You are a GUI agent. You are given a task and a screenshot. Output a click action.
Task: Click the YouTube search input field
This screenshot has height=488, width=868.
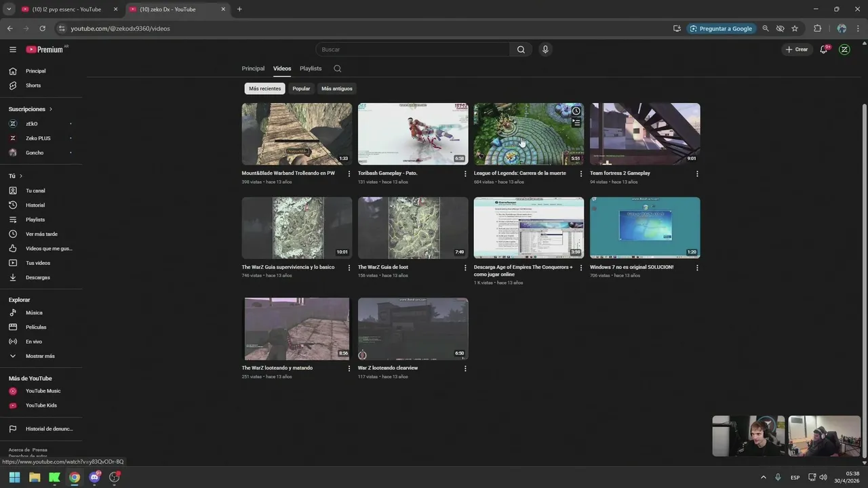(413, 49)
